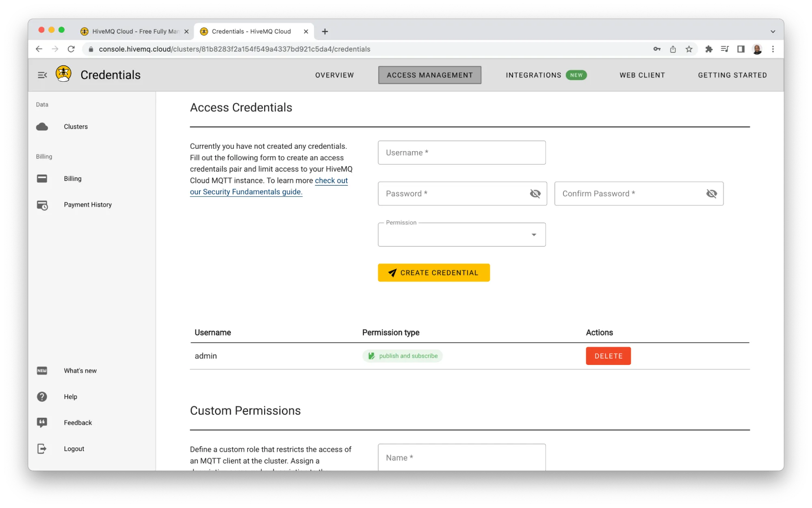Click the Logout sidebar icon

[41, 448]
